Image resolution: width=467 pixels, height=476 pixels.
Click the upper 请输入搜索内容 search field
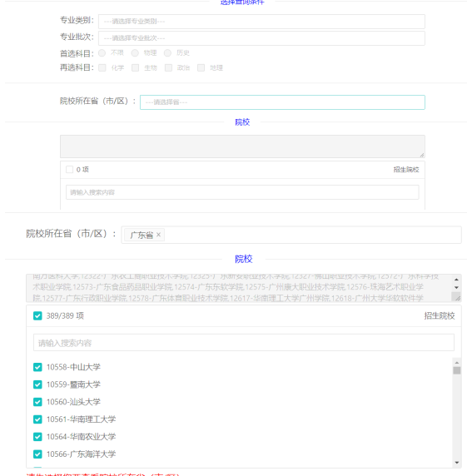coord(242,192)
